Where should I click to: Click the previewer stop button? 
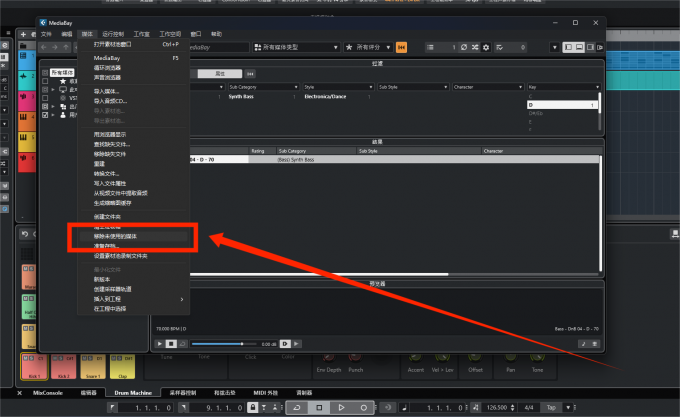tap(171, 344)
